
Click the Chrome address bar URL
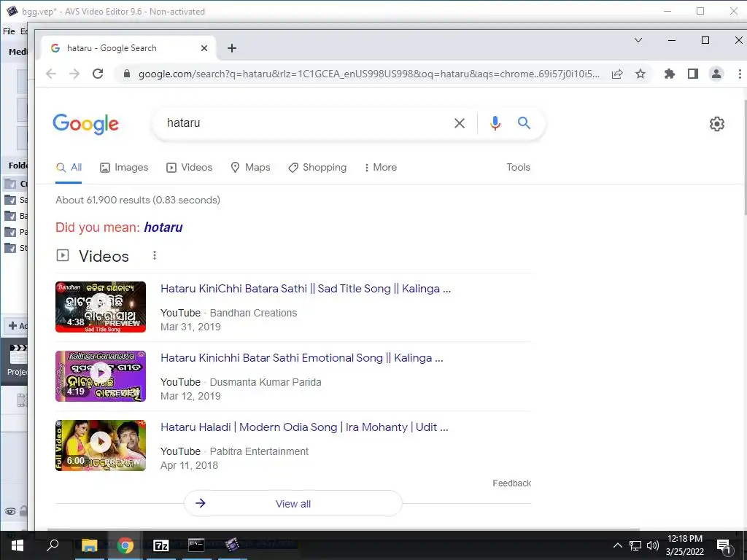(x=368, y=74)
